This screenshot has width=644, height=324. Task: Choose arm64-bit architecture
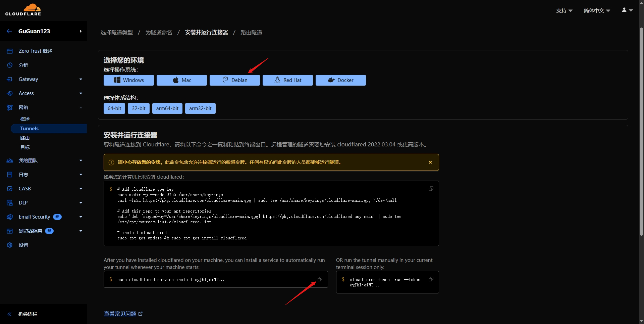[x=167, y=108]
